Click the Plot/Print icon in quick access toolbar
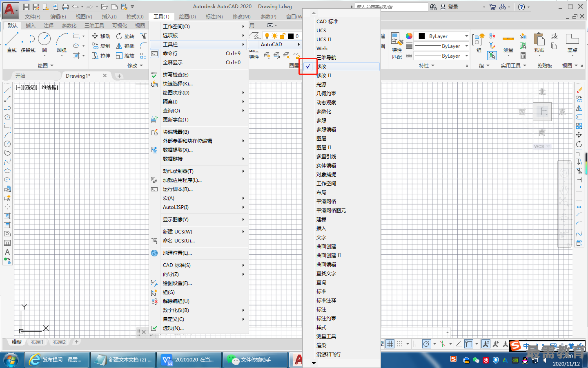The height and width of the screenshot is (368, 588). 65,7
